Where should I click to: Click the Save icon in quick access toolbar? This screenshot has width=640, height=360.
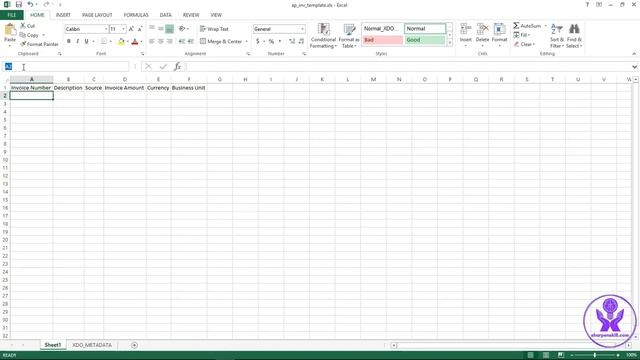coord(19,4)
